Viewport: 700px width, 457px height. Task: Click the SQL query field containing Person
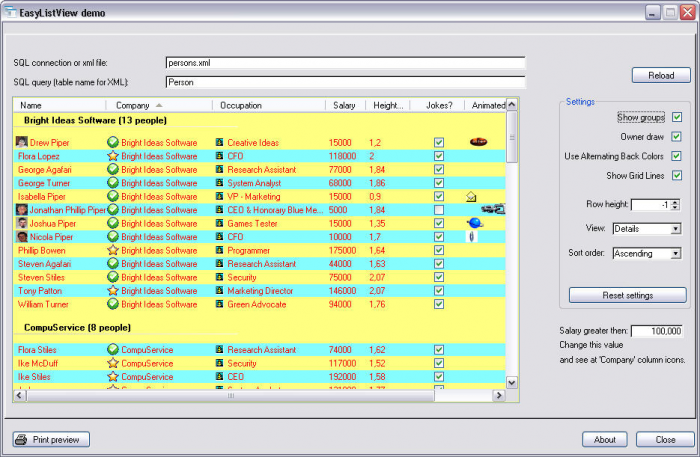[x=345, y=82]
